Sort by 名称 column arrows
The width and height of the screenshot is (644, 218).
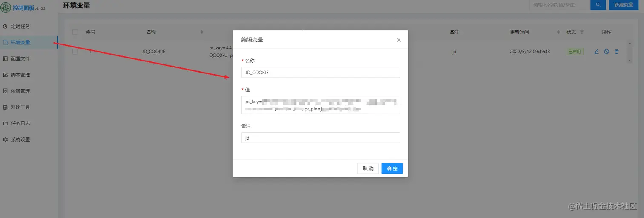[202, 32]
